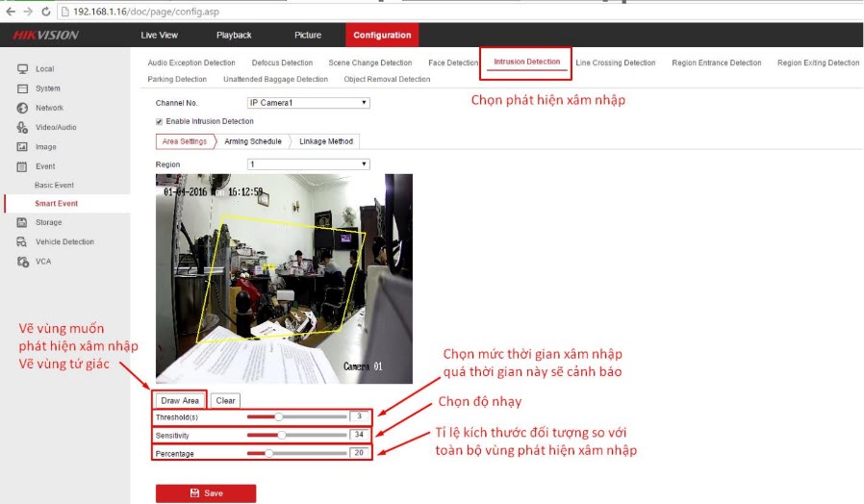
Task: Click the Video/Audio icon in sidebar
Action: coord(21,127)
